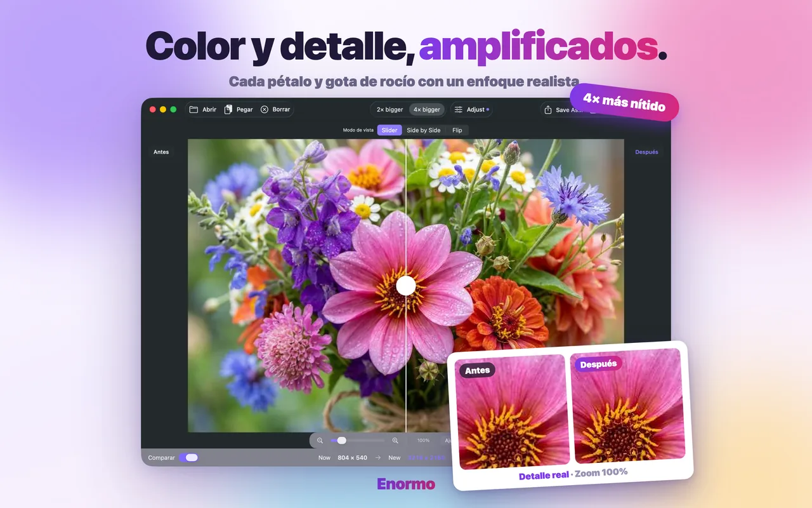The width and height of the screenshot is (812, 508).
Task: Click the Now label in the status bar
Action: tap(324, 458)
